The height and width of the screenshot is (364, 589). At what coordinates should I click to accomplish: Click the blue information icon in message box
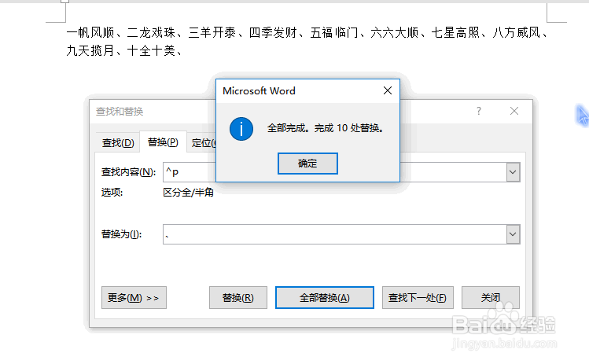pyautogui.click(x=241, y=129)
